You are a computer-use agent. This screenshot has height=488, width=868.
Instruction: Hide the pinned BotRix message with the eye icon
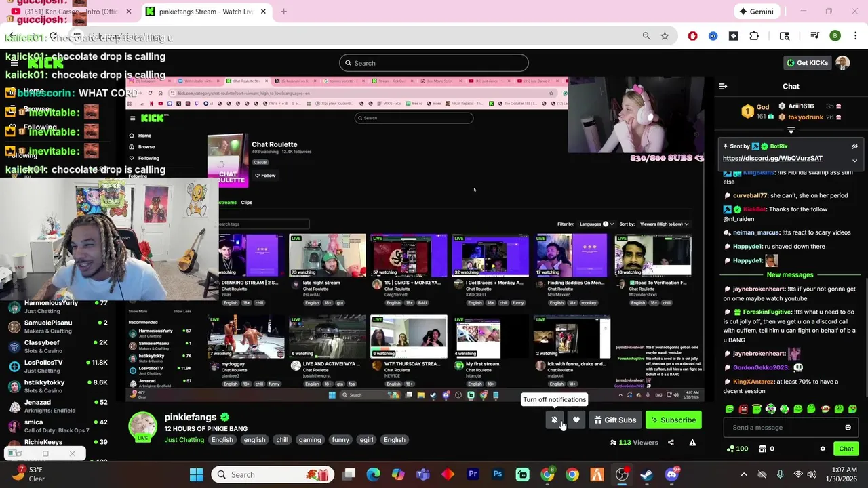point(854,146)
